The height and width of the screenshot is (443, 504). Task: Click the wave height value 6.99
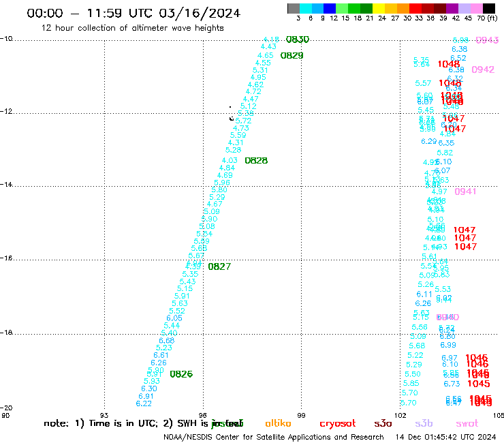click(x=448, y=345)
